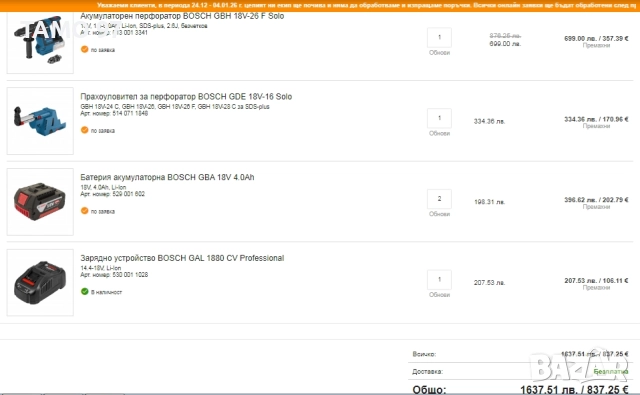Click the dust extractor product thumbnail
This screenshot has height=395, width=640.
point(40,121)
